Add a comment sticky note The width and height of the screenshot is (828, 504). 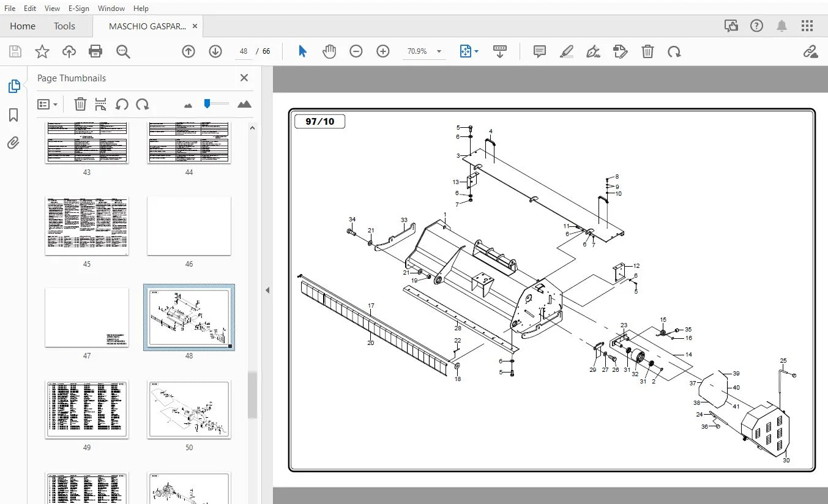tap(540, 51)
